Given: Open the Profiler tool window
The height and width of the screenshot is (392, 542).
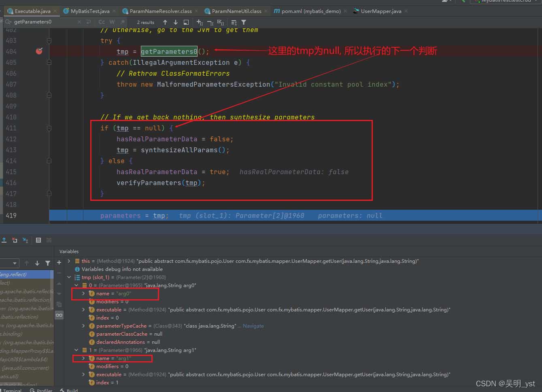Looking at the screenshot, I should pyautogui.click(x=41, y=390).
